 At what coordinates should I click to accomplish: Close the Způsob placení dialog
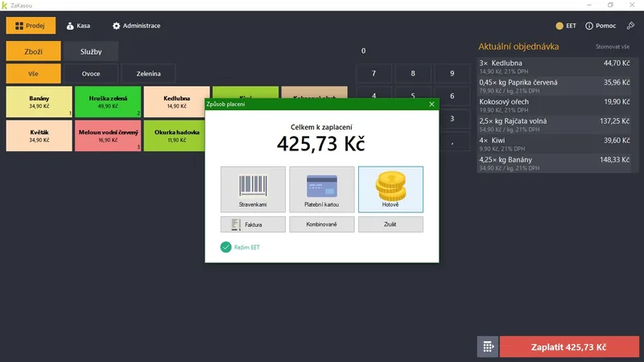[431, 105]
